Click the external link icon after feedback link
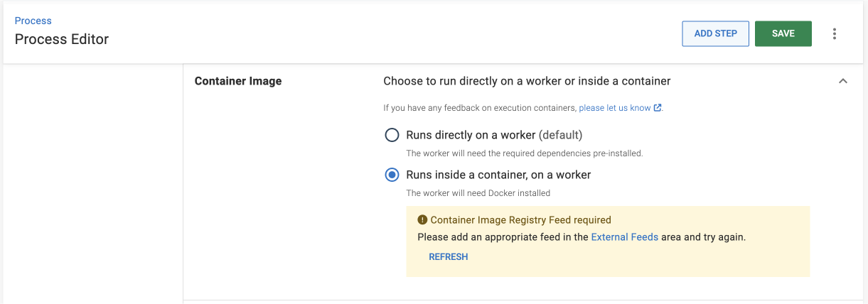The image size is (868, 304). click(x=658, y=108)
